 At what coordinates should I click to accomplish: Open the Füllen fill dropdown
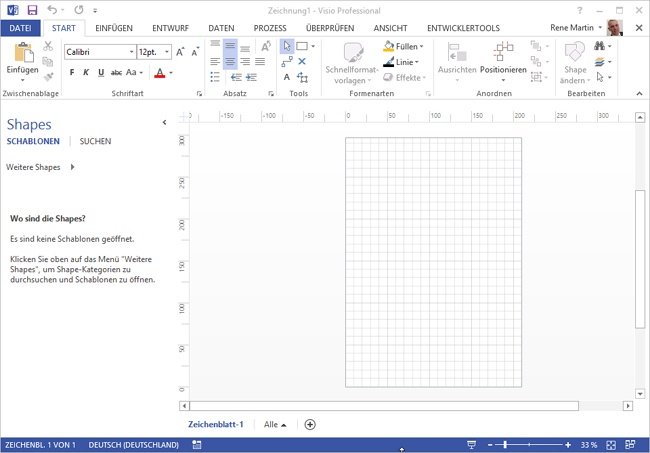[x=405, y=46]
